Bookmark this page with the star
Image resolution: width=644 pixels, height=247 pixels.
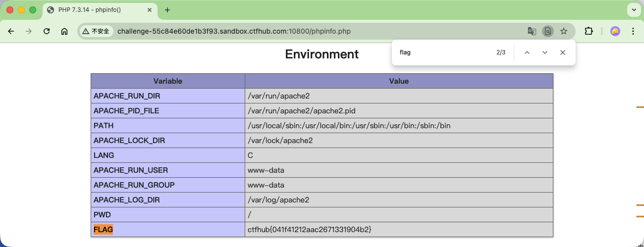pos(564,31)
